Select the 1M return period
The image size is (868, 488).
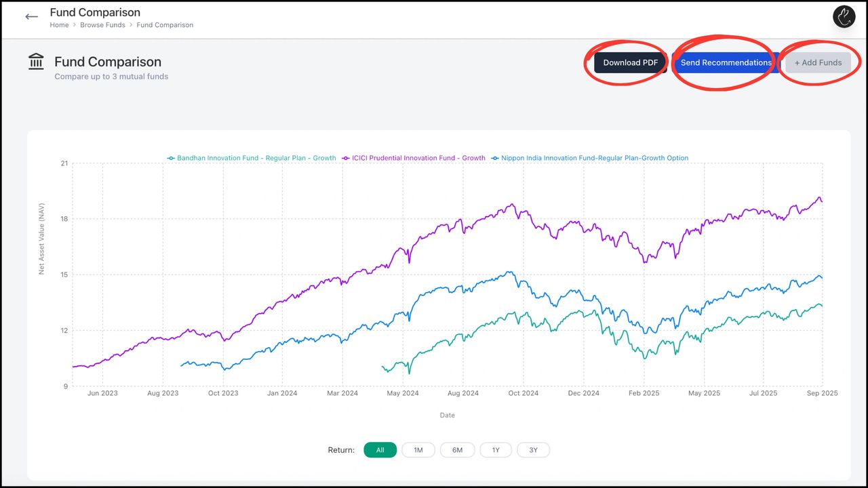[x=418, y=449]
